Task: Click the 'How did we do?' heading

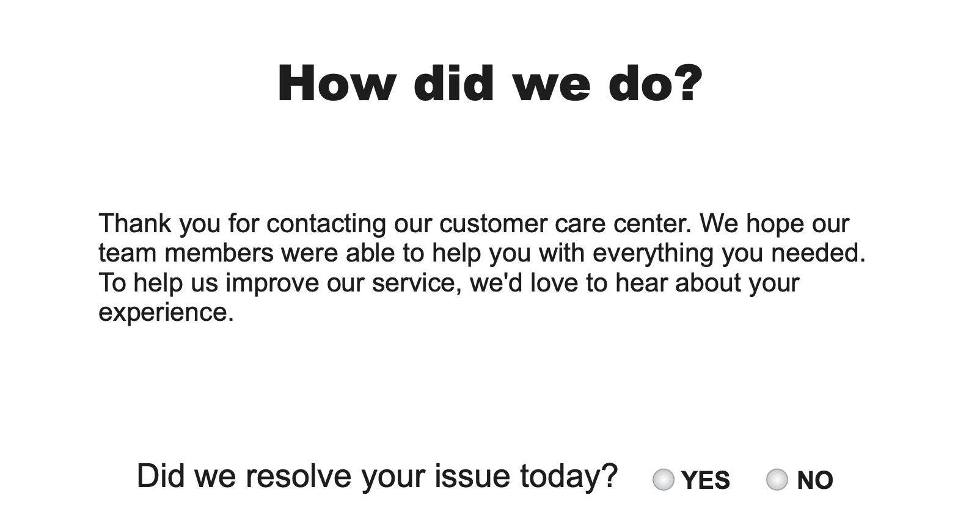Action: (x=490, y=83)
